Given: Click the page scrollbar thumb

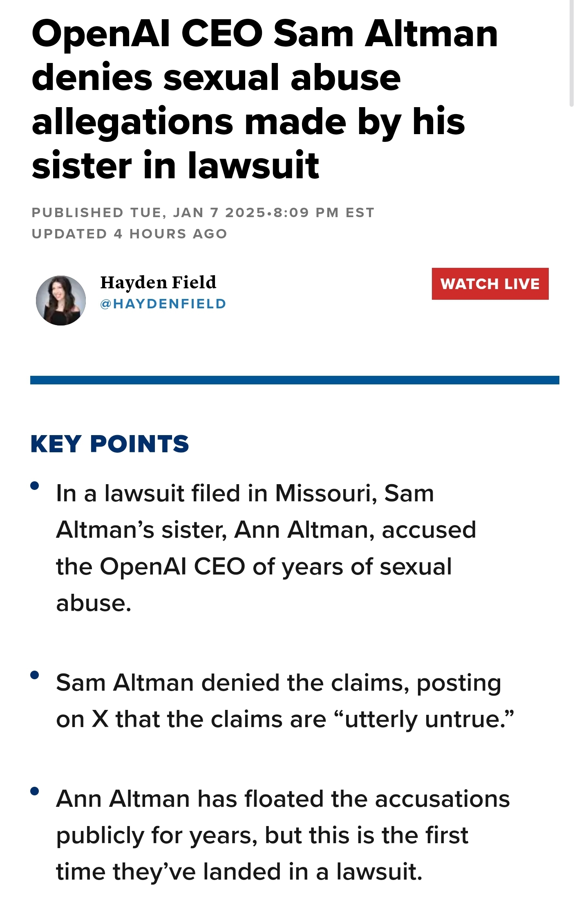Looking at the screenshot, I should click(x=571, y=53).
